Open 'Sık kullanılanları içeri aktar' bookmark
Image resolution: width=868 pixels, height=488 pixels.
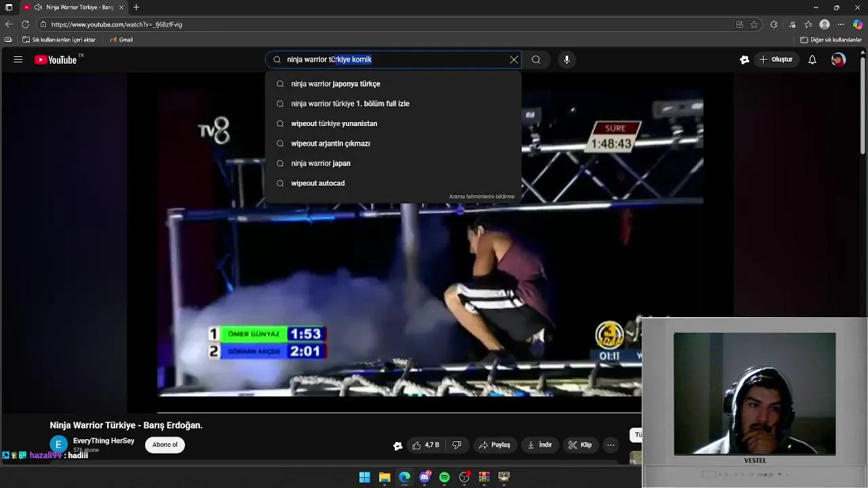tap(59, 40)
